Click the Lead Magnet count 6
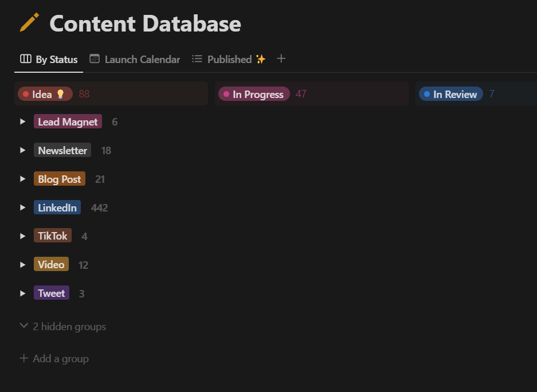The image size is (537, 392). 115,122
